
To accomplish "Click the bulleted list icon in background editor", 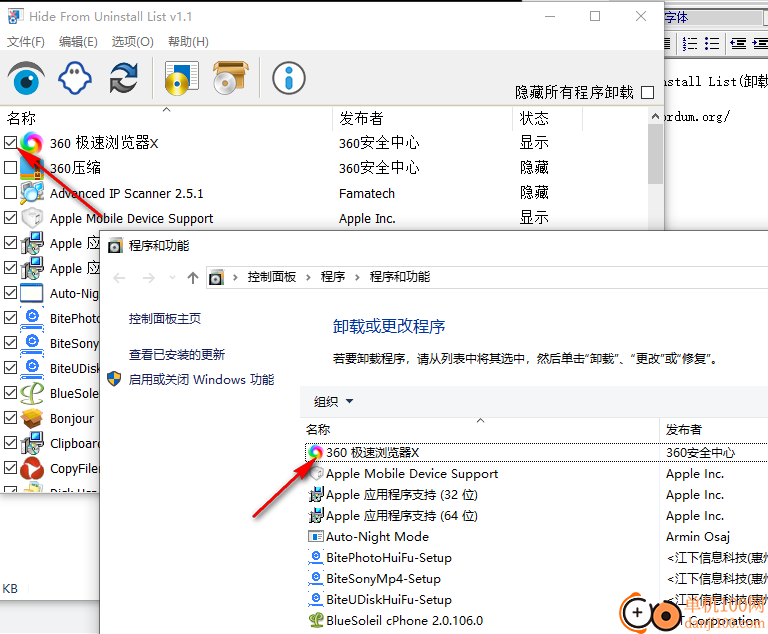I will (712, 44).
